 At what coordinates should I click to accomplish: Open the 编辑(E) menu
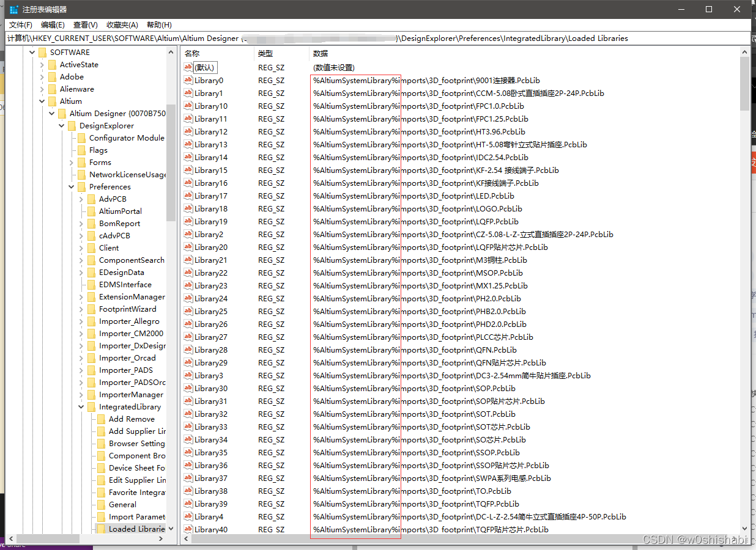[x=53, y=24]
